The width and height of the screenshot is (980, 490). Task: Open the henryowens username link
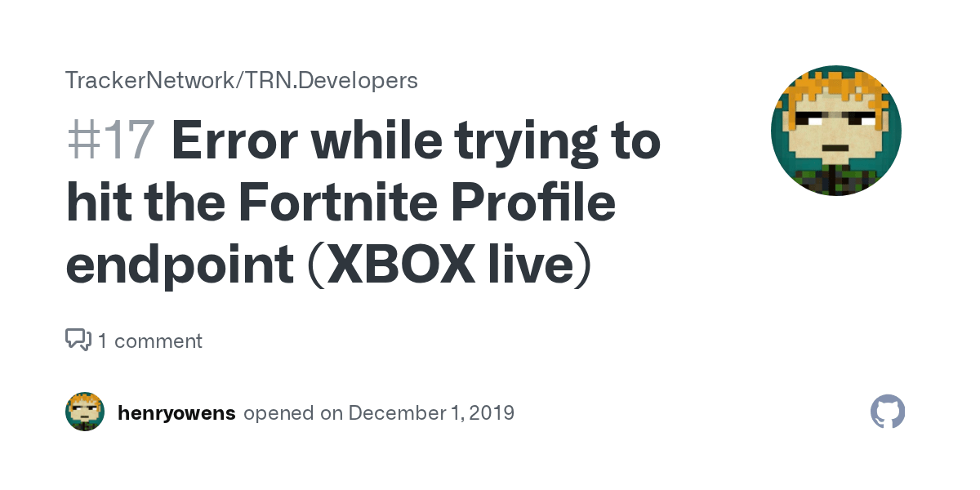[176, 413]
